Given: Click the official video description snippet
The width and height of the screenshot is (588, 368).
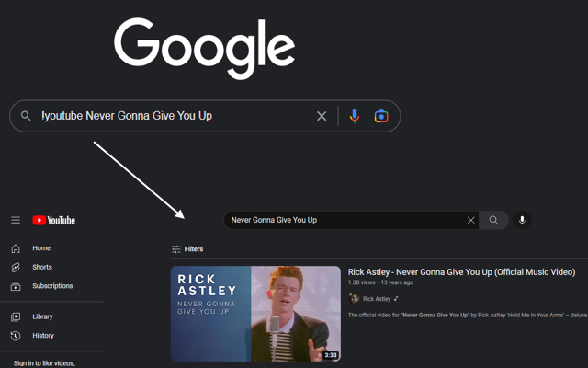Looking at the screenshot, I should [468, 315].
